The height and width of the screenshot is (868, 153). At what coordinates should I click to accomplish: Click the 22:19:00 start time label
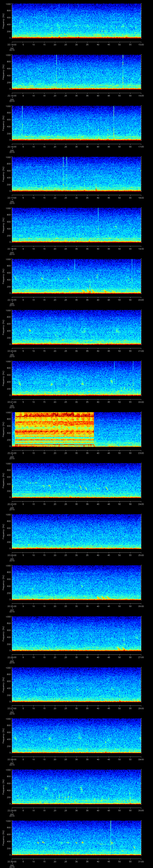(x=12, y=300)
